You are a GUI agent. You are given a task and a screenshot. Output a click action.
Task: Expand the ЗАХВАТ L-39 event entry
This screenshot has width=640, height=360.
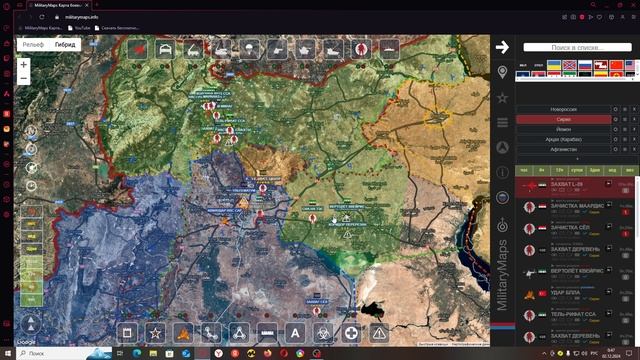[608, 184]
